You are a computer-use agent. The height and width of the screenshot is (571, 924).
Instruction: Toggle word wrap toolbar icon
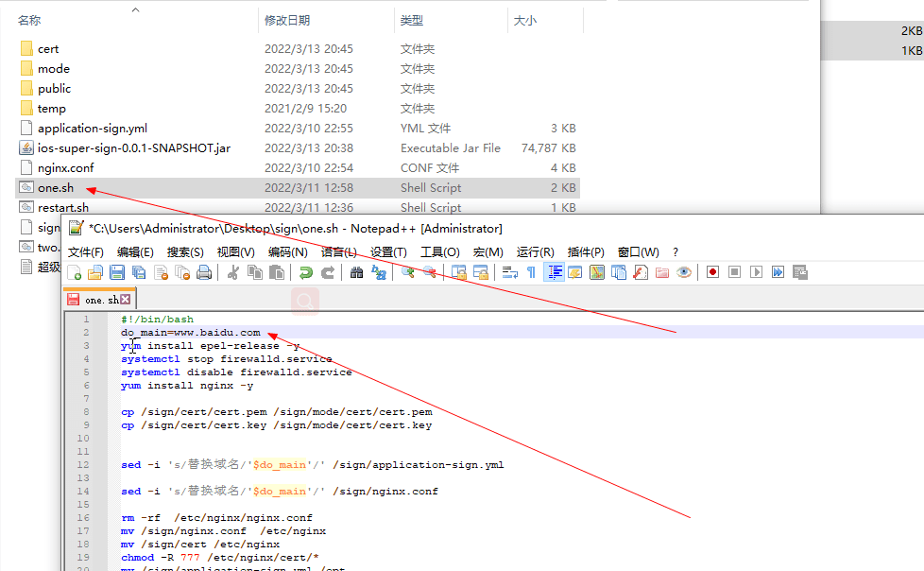click(510, 272)
